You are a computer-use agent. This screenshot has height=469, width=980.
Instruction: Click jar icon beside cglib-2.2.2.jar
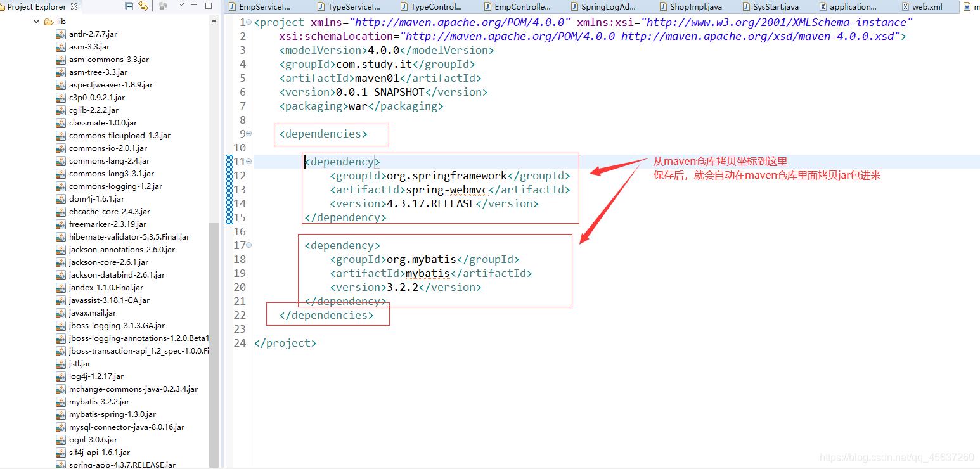coord(61,110)
